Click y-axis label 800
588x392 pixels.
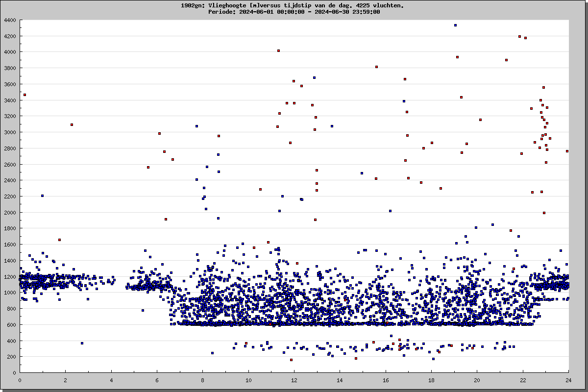click(x=11, y=309)
